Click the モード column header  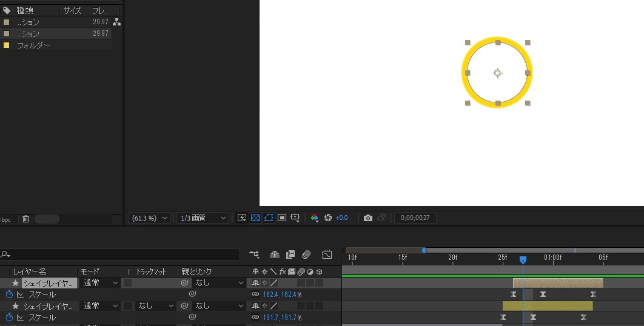tap(90, 272)
